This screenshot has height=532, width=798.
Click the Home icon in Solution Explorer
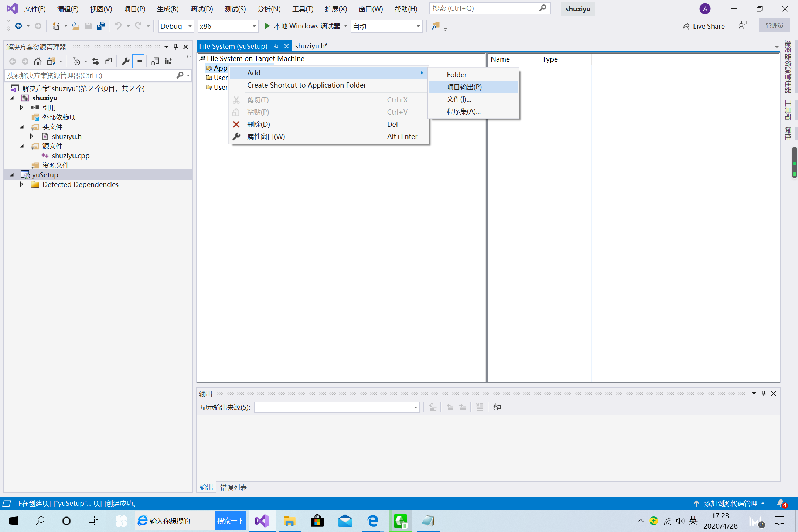pos(37,61)
